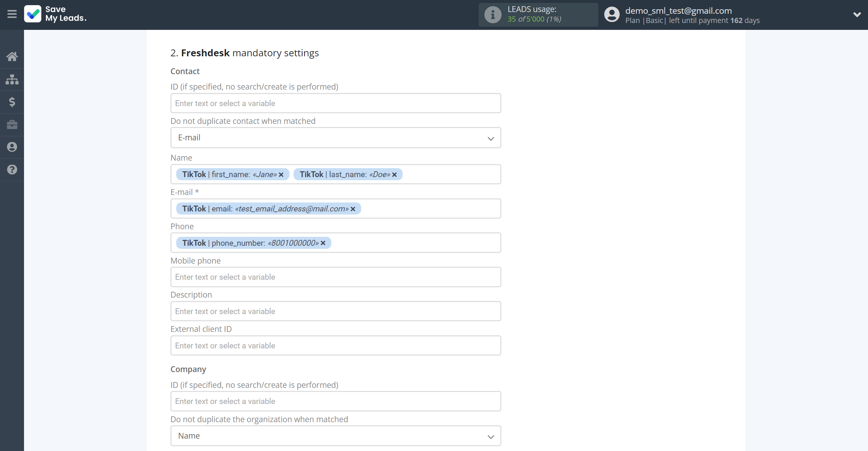Click the Save My Leads logo
This screenshot has width=868, height=451.
pos(55,14)
